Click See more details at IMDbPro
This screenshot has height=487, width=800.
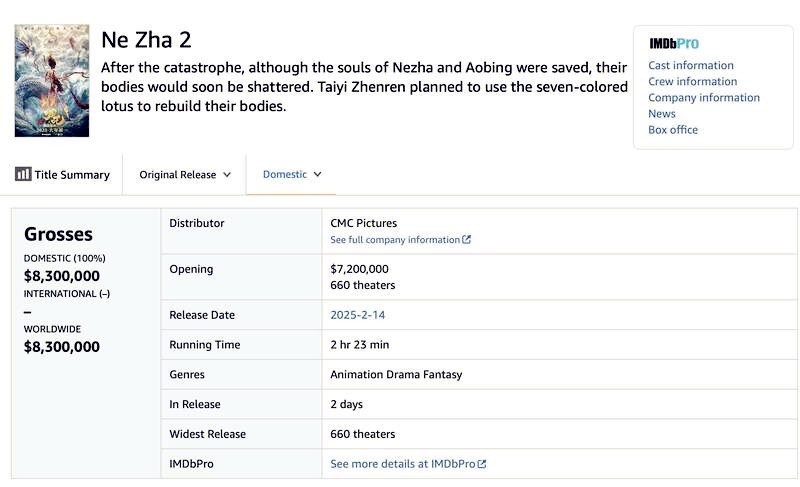(x=402, y=464)
